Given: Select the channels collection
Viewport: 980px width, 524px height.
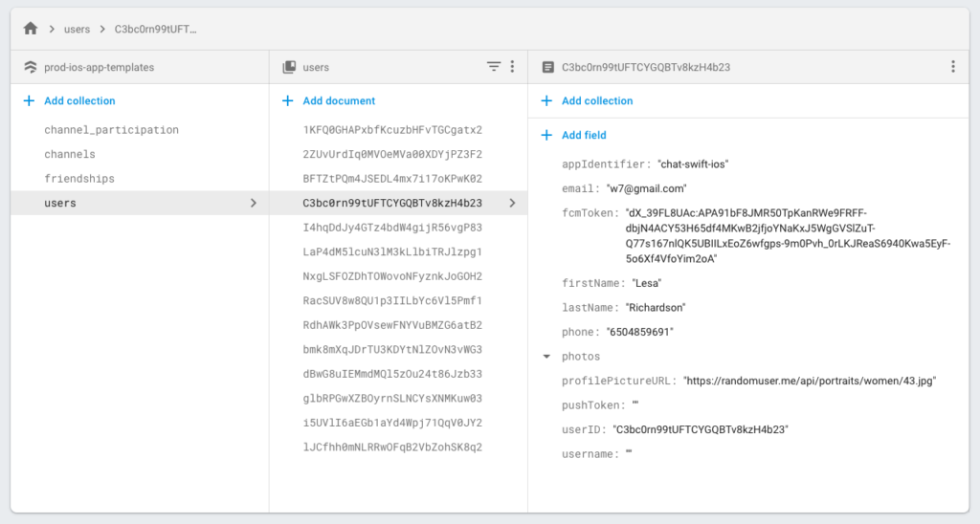Looking at the screenshot, I should [x=70, y=154].
